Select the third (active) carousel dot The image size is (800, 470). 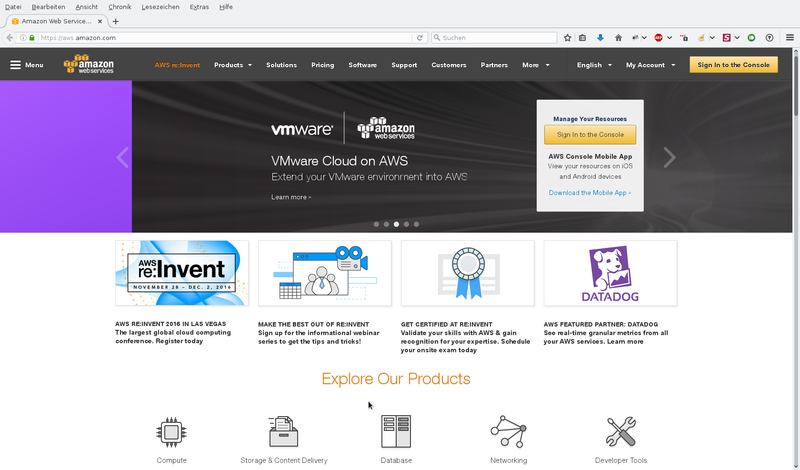396,225
